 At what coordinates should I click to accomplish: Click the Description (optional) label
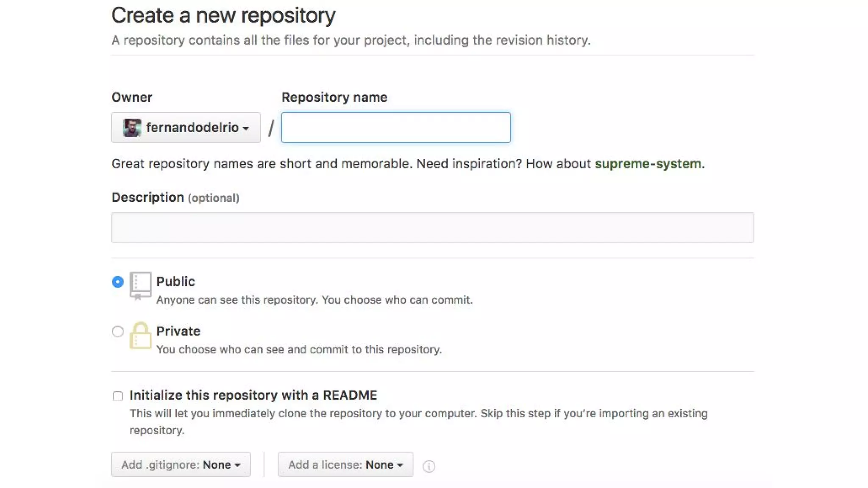pos(175,197)
